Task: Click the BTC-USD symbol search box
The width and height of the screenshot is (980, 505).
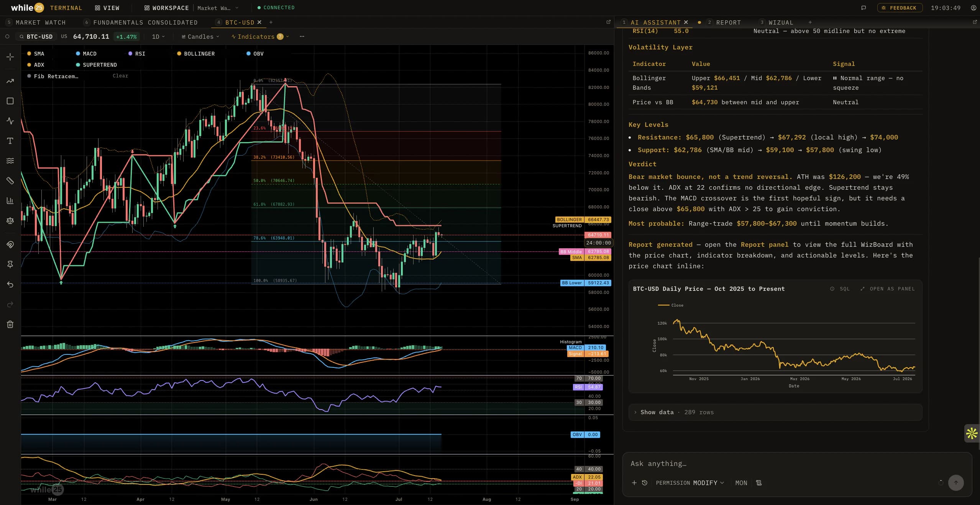Action: point(37,36)
